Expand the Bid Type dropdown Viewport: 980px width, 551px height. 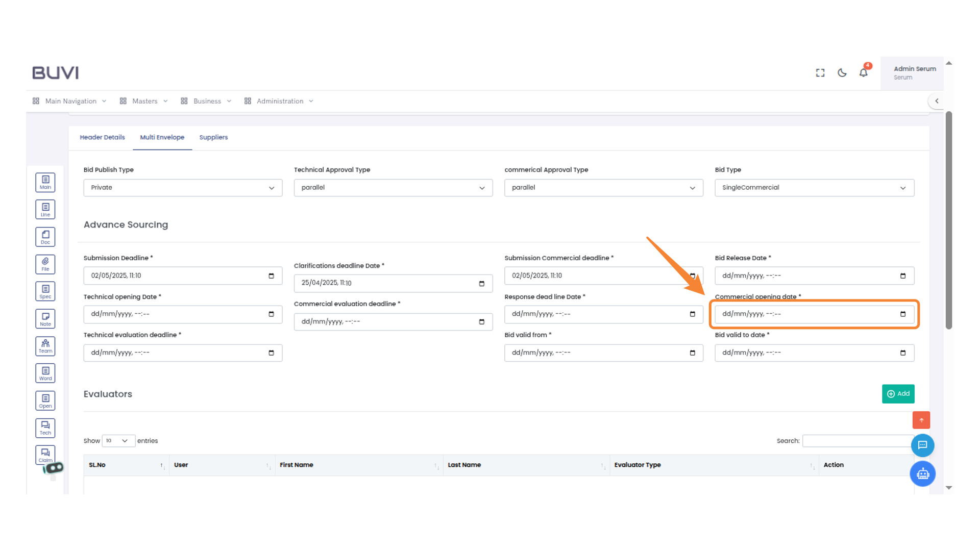(814, 188)
